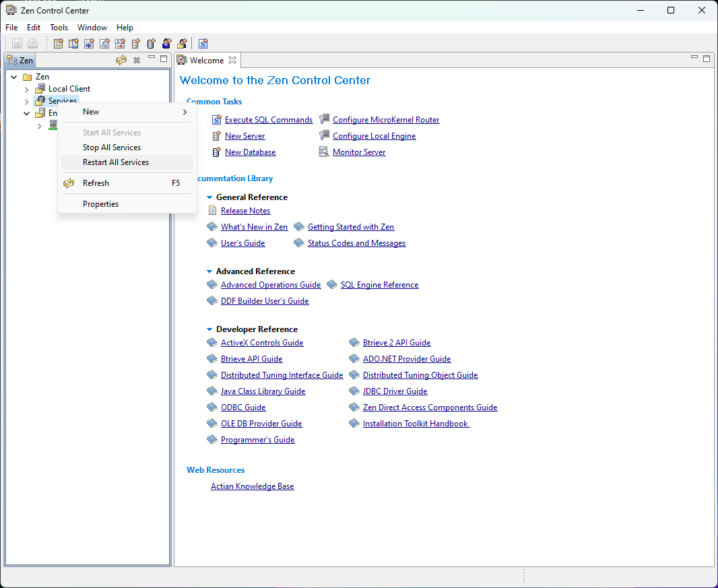Click the Local Client node icon in tree

pyautogui.click(x=40, y=89)
